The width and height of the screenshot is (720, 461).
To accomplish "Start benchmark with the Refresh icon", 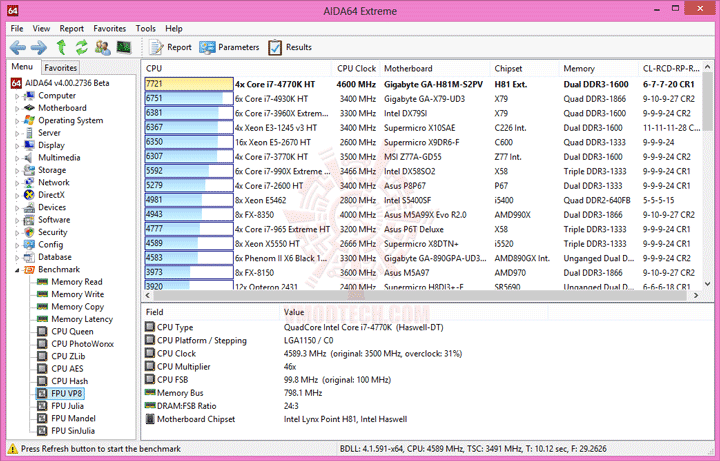I will point(82,47).
